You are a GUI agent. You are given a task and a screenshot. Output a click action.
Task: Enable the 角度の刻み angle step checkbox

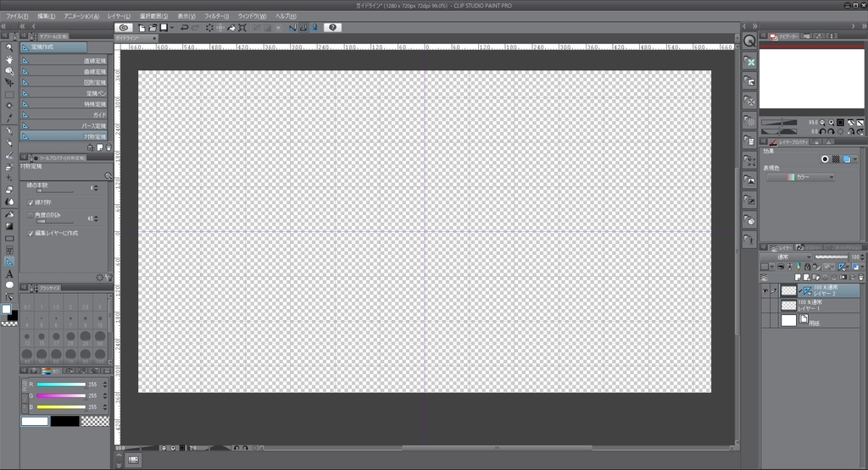coord(31,215)
